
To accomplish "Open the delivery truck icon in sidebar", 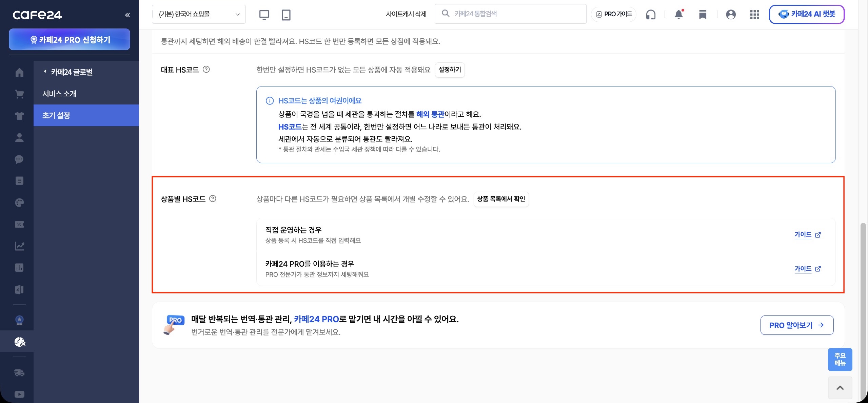I will click(19, 372).
